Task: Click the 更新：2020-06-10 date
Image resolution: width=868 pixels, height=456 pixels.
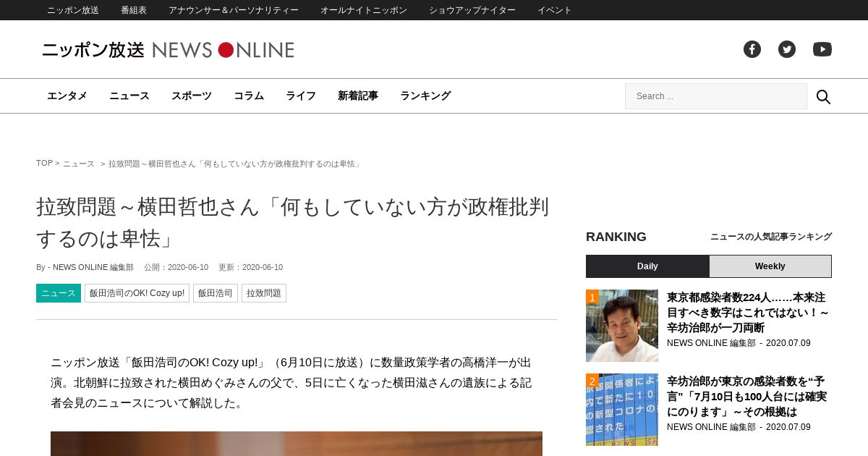Action: point(250,267)
